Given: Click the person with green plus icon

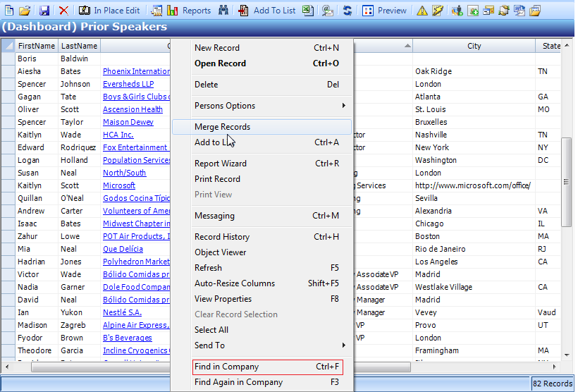Looking at the screenshot, I should (x=457, y=11).
